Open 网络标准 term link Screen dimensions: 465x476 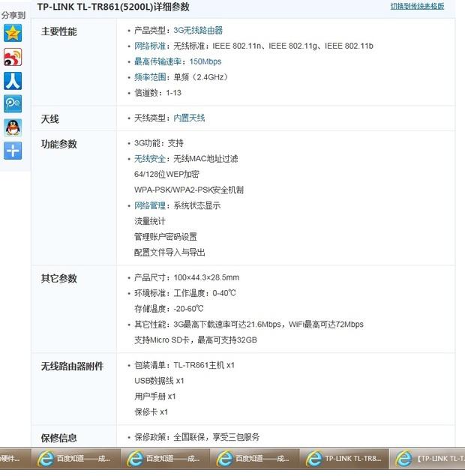pyautogui.click(x=150, y=46)
